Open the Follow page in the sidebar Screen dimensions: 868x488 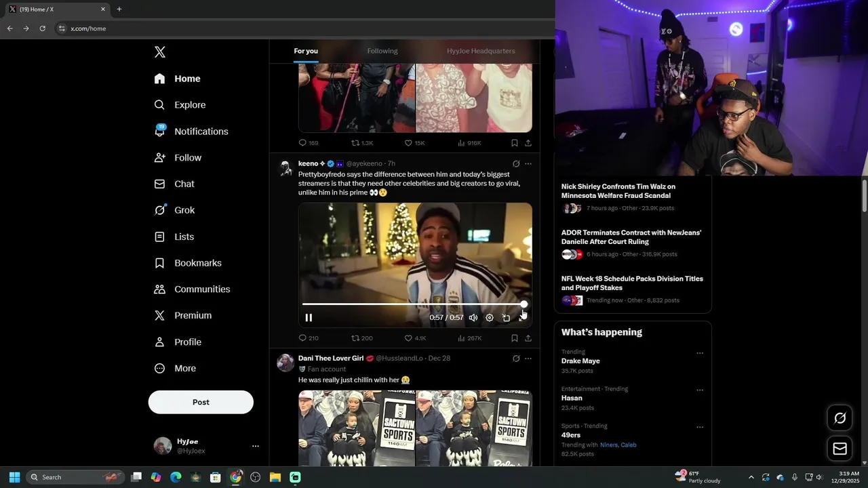click(178, 158)
